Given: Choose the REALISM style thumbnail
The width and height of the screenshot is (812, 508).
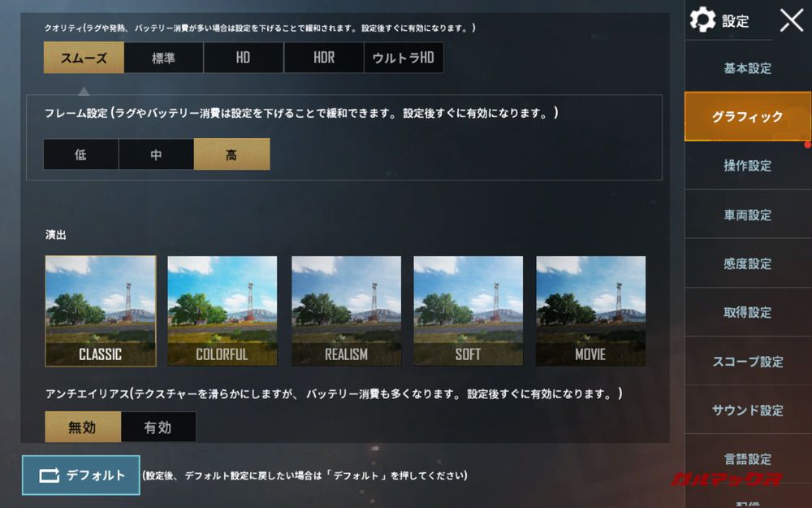Looking at the screenshot, I should (346, 311).
